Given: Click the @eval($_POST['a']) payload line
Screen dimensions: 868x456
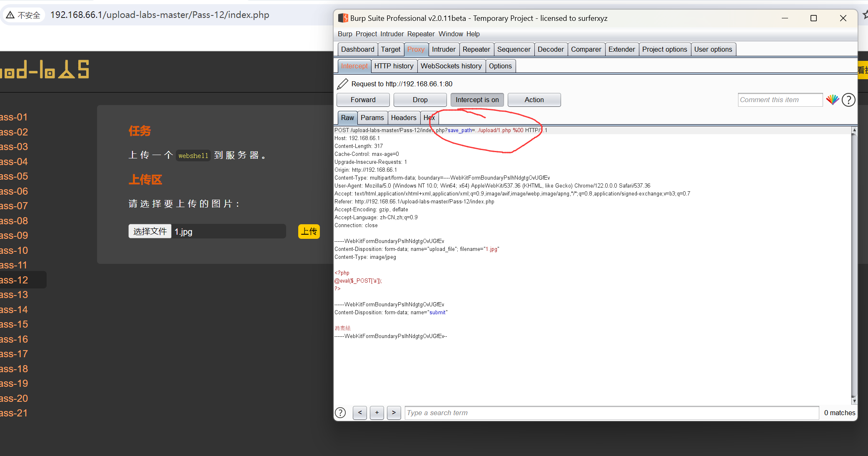Looking at the screenshot, I should point(358,281).
